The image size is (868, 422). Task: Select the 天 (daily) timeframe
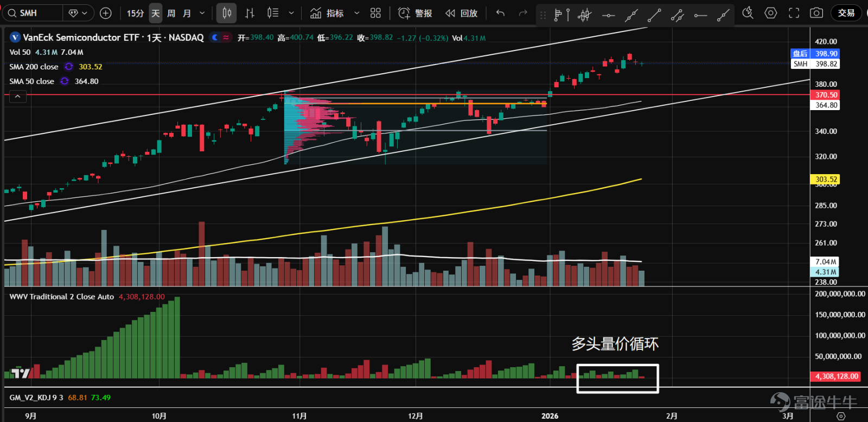click(156, 13)
